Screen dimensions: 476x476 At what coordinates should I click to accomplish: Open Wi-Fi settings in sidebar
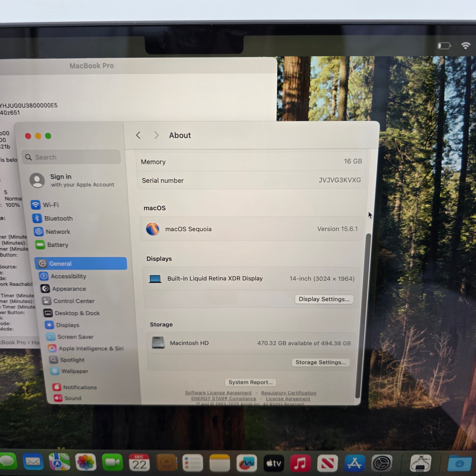(50, 205)
